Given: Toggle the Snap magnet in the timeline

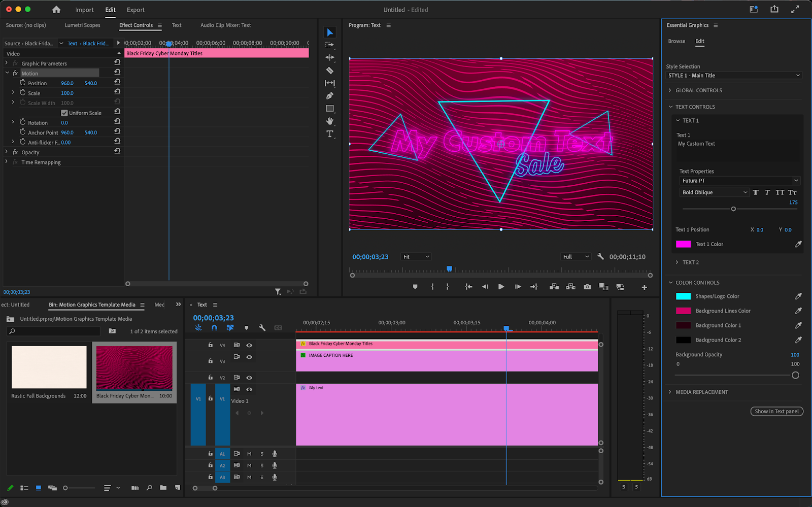Looking at the screenshot, I should tap(214, 327).
